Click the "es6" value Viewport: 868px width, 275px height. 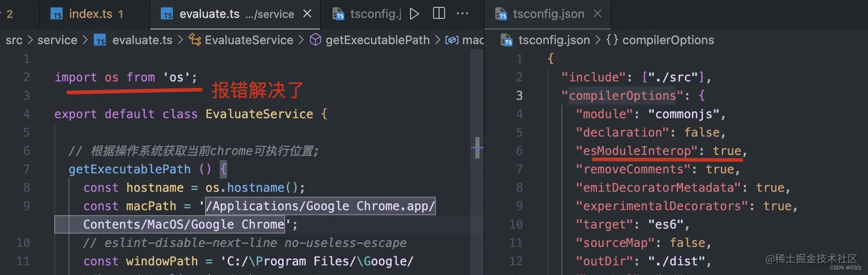click(665, 224)
